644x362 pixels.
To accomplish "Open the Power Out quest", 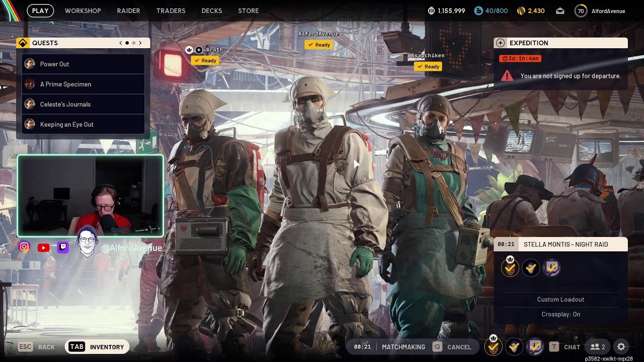I will coord(84,64).
